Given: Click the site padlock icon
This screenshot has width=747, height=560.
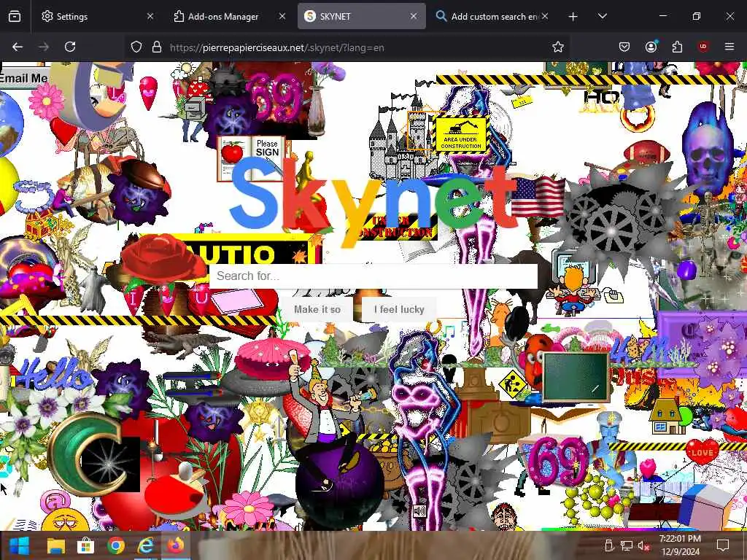Looking at the screenshot, I should [157, 47].
